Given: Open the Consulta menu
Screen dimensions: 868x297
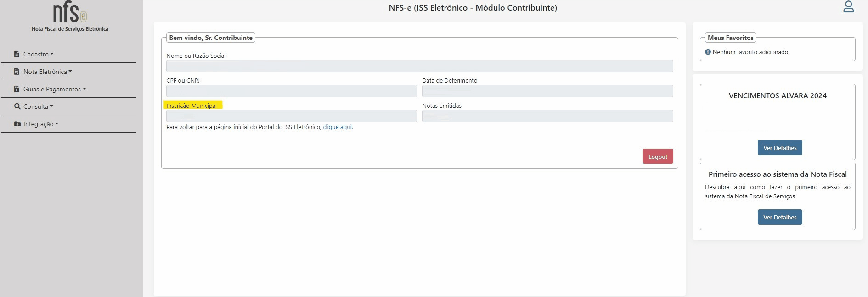Looking at the screenshot, I should point(36,106).
